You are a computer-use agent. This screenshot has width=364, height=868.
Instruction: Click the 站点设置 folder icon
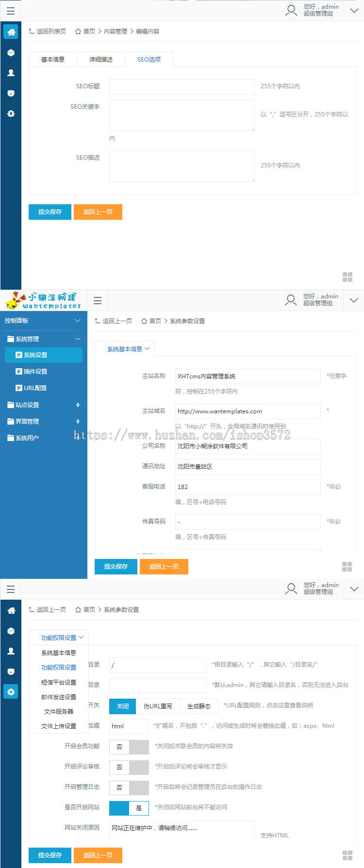[x=10, y=405]
